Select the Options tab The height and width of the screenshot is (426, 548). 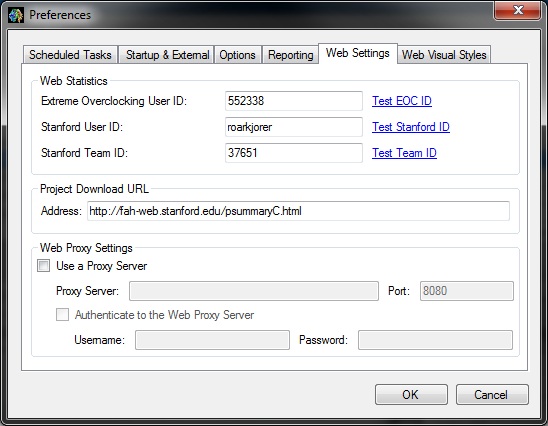tap(238, 55)
